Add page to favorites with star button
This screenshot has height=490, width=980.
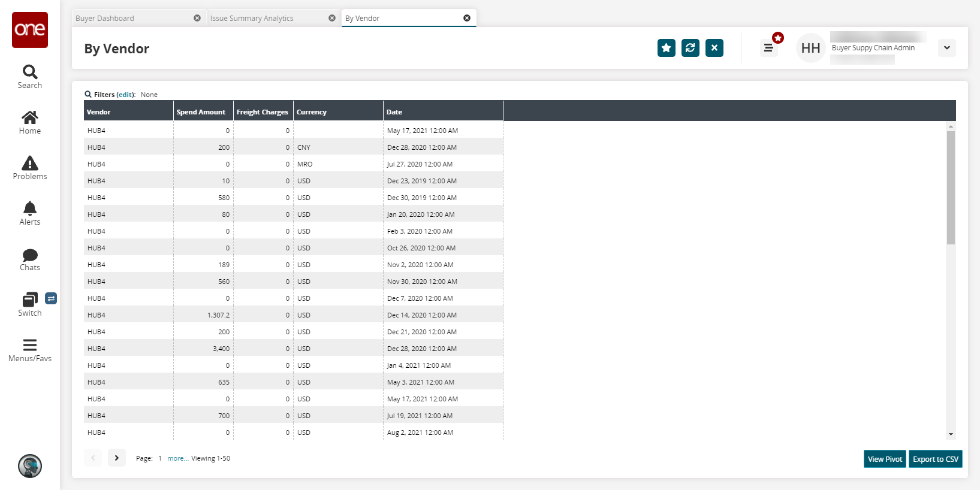[666, 48]
